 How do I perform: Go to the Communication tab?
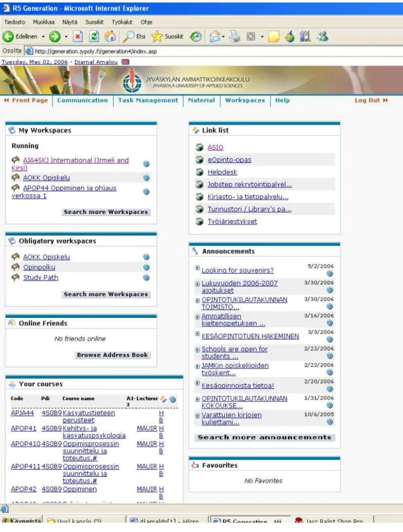click(x=82, y=100)
